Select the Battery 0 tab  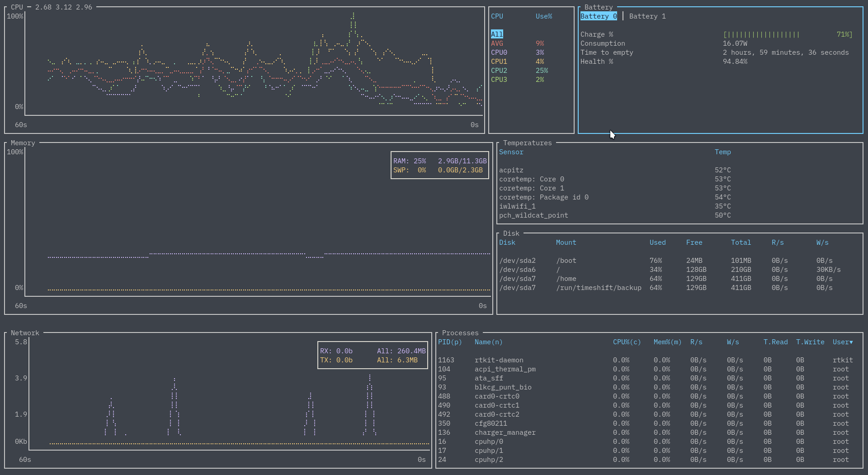599,16
